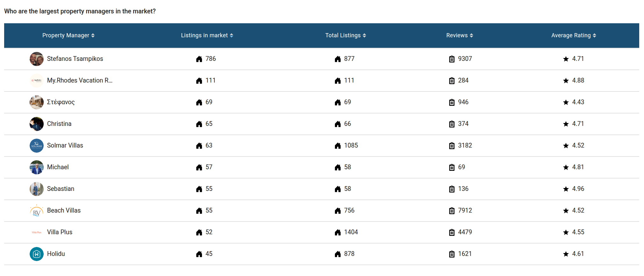Click the clipboard icon beside 946 reviews

tap(452, 102)
